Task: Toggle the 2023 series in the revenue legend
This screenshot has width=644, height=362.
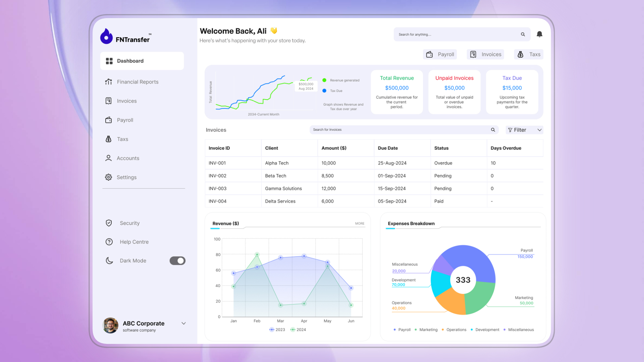Action: [277, 330]
